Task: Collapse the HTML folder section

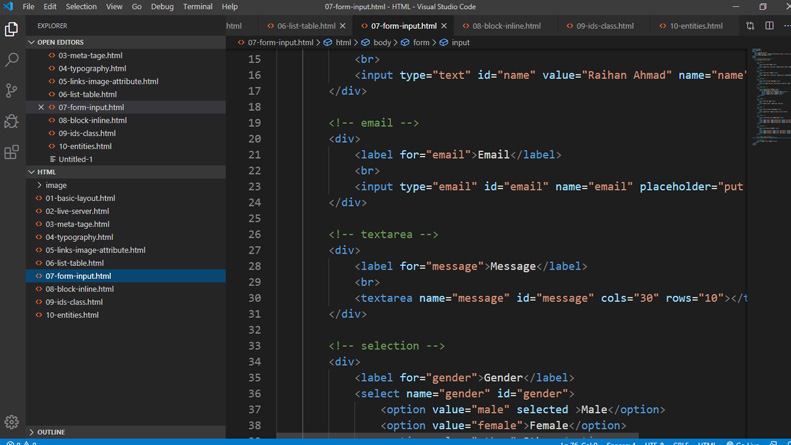Action: (x=126, y=172)
